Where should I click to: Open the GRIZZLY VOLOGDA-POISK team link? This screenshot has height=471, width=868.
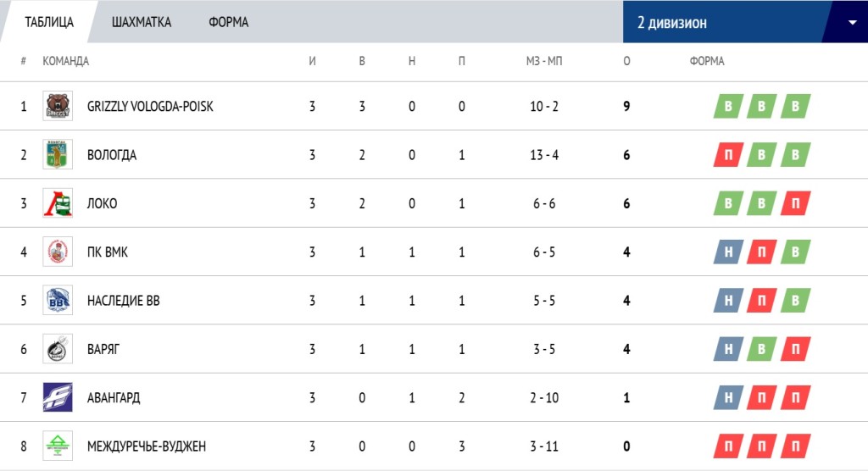[150, 106]
